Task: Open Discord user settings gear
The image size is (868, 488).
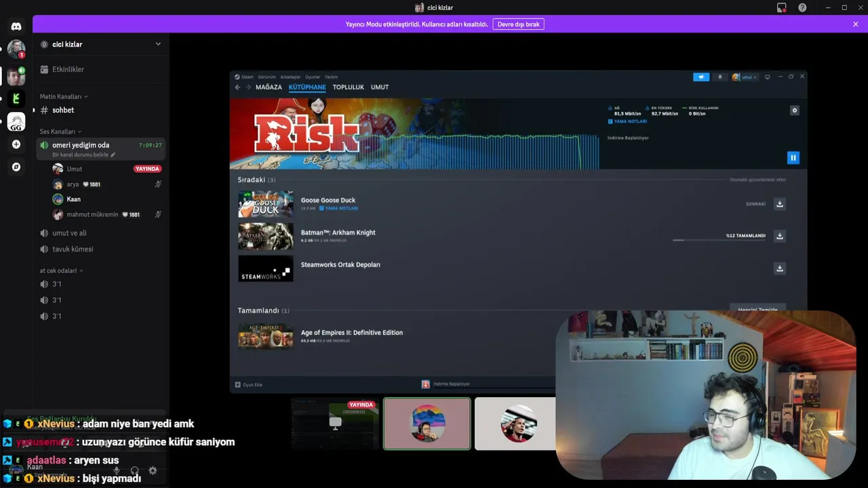Action: [153, 470]
